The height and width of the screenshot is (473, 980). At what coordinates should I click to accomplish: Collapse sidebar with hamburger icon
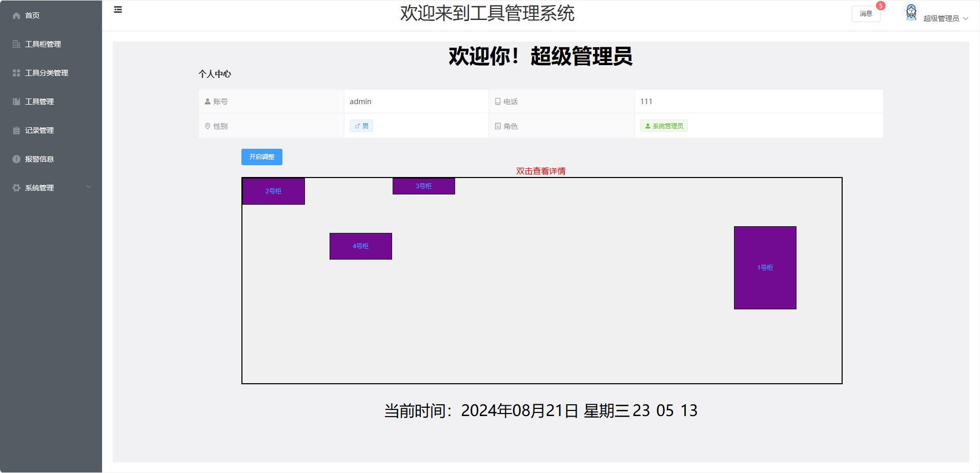coord(118,9)
